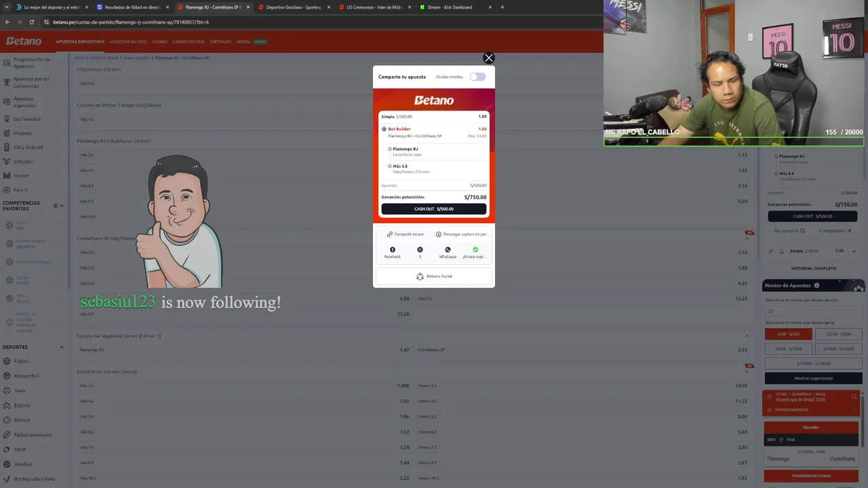Select Hockey sobre hielo in sidebar
Viewport: 868px width, 488px height.
click(34, 479)
